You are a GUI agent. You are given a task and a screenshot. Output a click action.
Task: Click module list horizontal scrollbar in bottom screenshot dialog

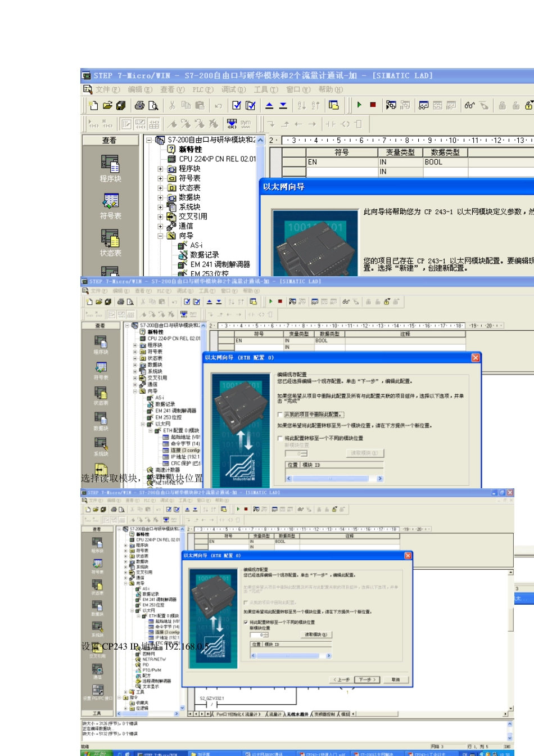(291, 655)
